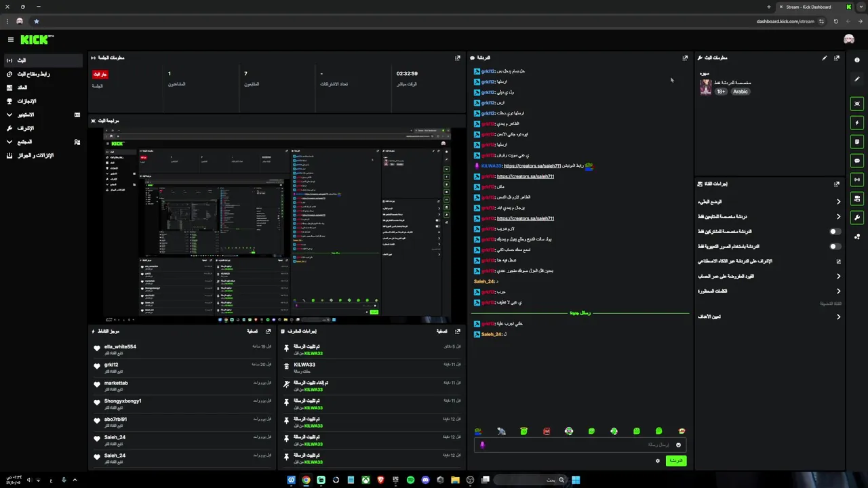Image resolution: width=868 pixels, height=488 pixels.
Task: Toggle the channel actions widget icon
Action: click(857, 199)
